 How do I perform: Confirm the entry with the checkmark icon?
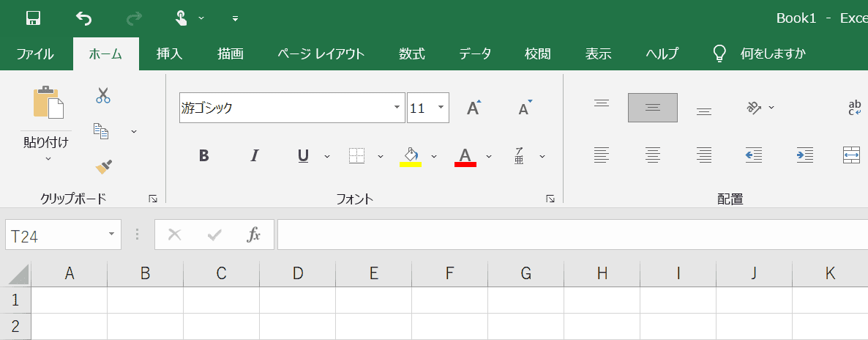214,235
